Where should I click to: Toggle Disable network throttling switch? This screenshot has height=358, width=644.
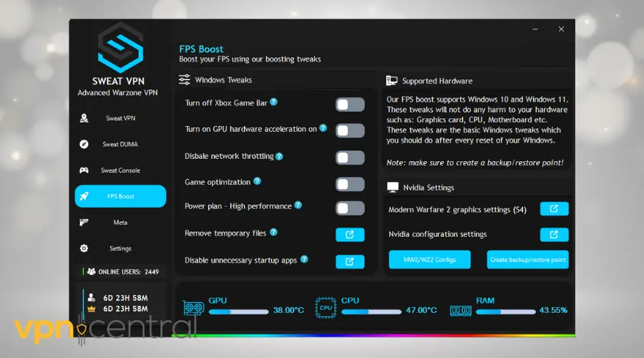point(349,158)
